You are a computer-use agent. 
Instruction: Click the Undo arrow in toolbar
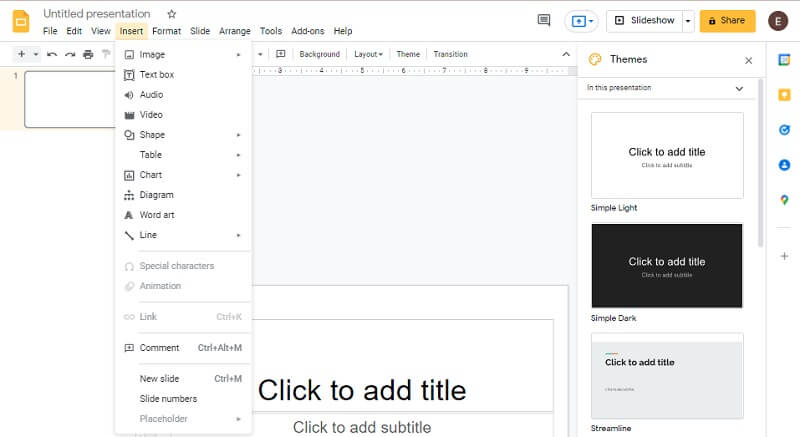click(x=51, y=54)
